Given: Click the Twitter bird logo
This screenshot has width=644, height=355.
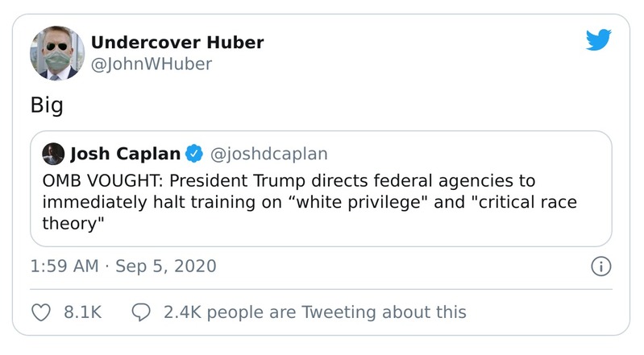Looking at the screenshot, I should point(598,39).
